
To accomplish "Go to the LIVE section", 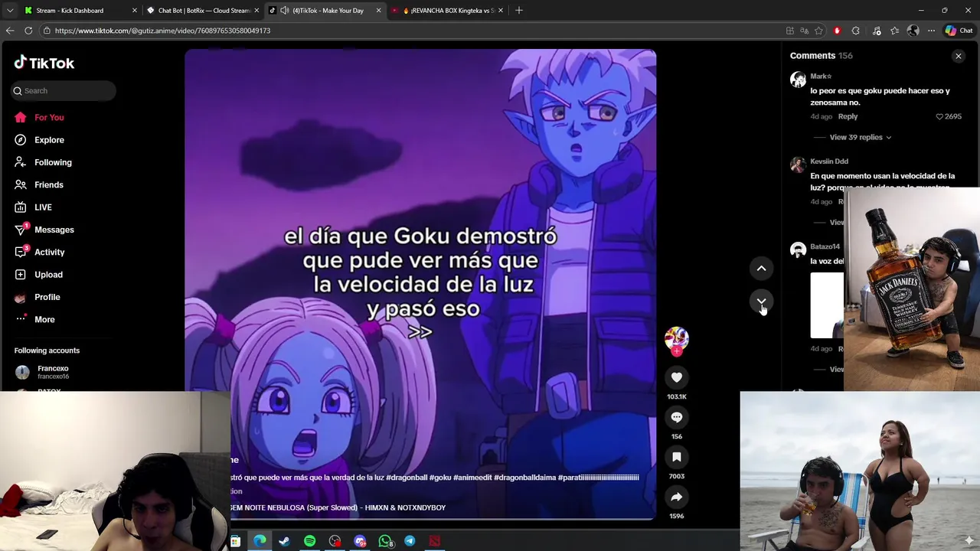I will click(x=43, y=207).
